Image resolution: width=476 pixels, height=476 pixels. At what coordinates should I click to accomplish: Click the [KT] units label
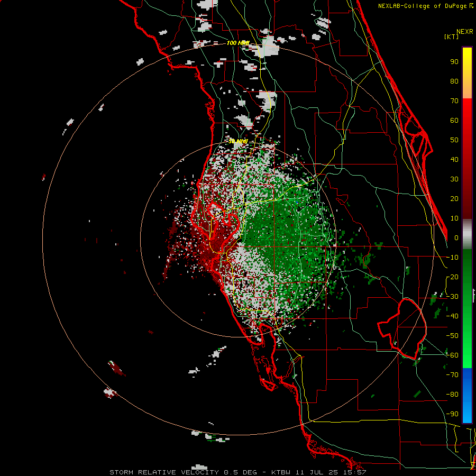pos(451,36)
